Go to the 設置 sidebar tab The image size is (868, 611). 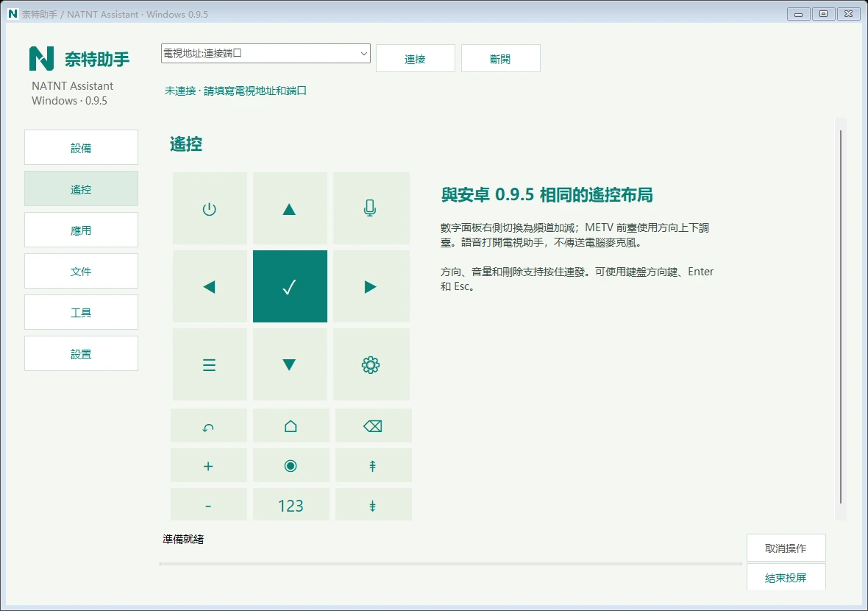tap(82, 353)
